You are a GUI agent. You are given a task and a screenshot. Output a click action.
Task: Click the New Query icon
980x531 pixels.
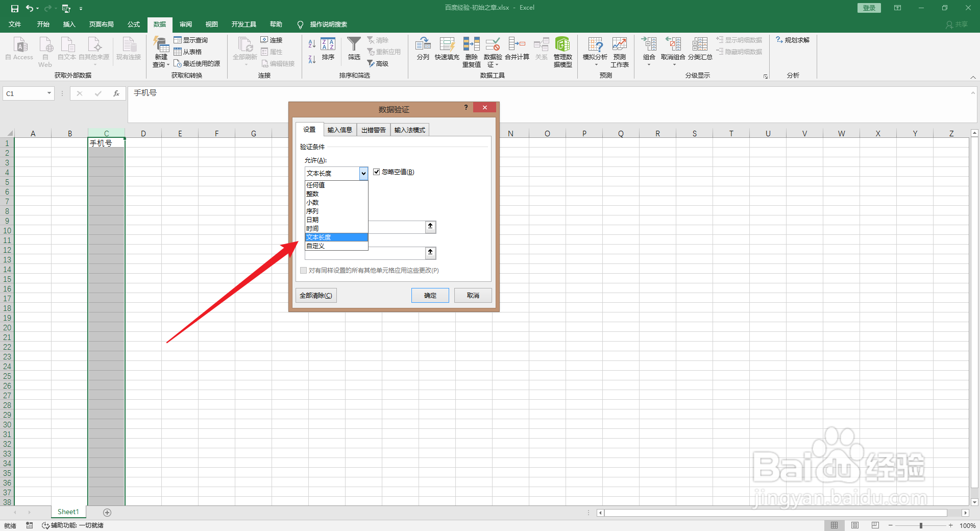click(161, 45)
